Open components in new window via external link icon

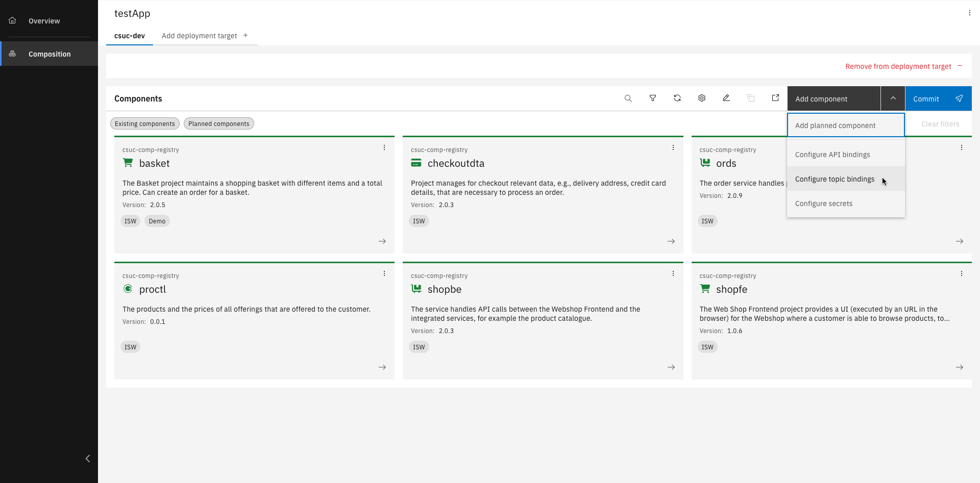(775, 98)
